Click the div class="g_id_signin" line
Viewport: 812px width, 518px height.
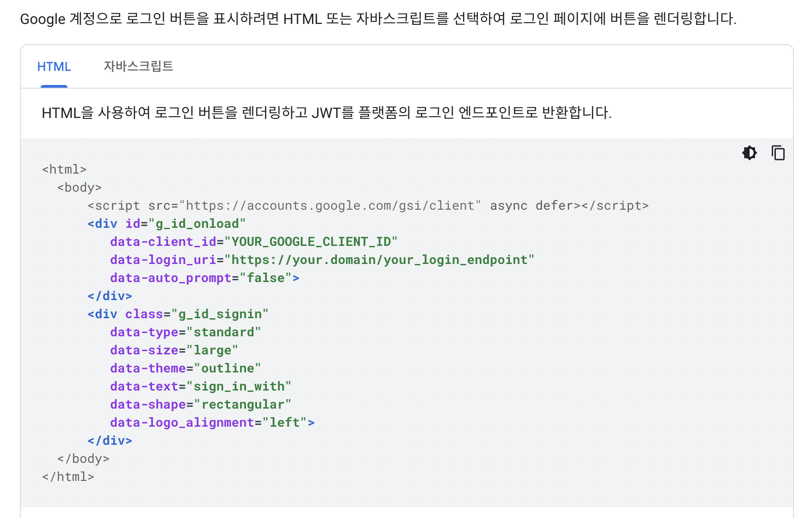coord(178,314)
